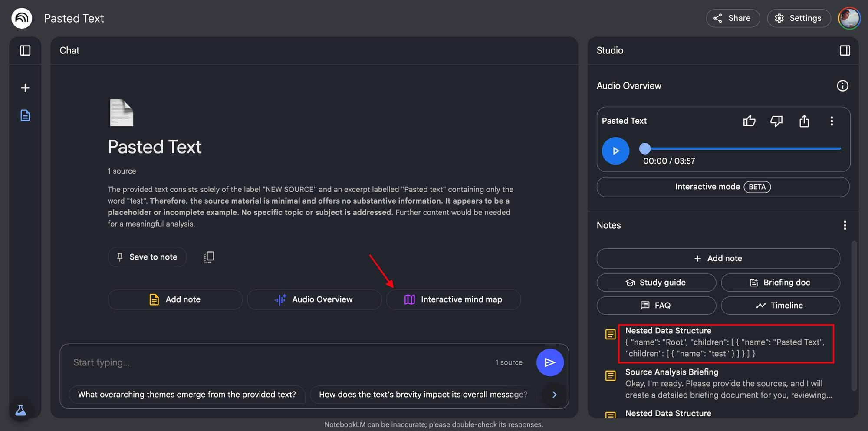The height and width of the screenshot is (431, 868).
Task: Click the Pasted Text notebook title
Action: 74,18
